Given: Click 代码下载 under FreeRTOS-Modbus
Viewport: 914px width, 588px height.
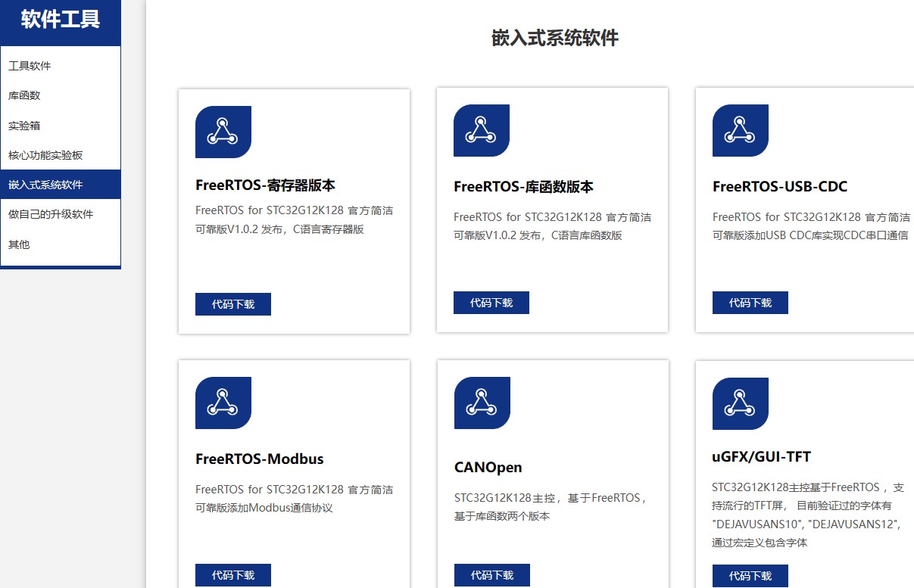Looking at the screenshot, I should click(233, 575).
